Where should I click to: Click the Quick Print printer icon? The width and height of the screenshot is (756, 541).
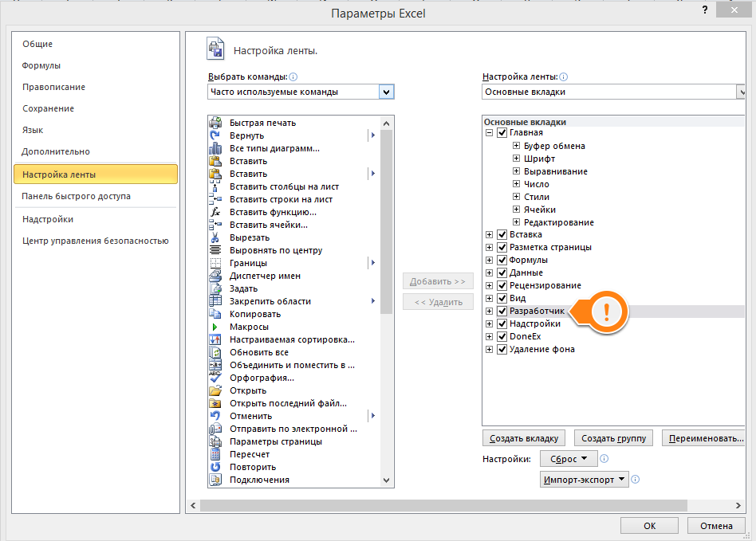pos(215,123)
